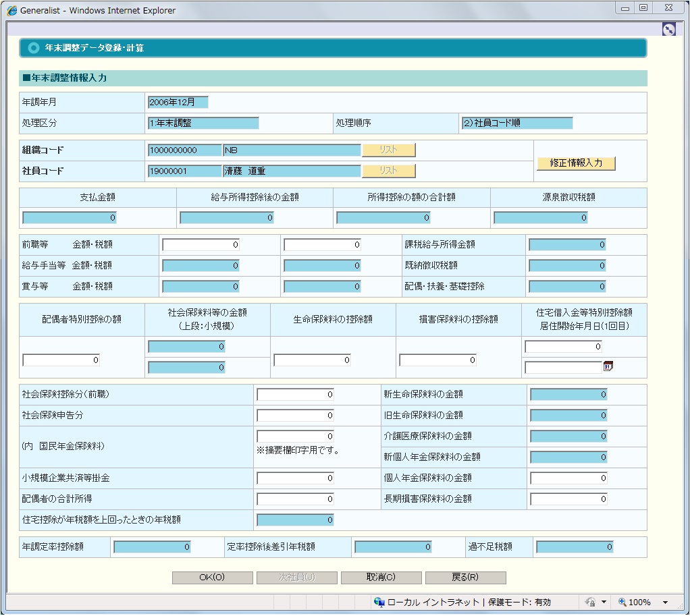The width and height of the screenshot is (690, 616).
Task: Click the security padlock icon in status bar
Action: pos(589,602)
